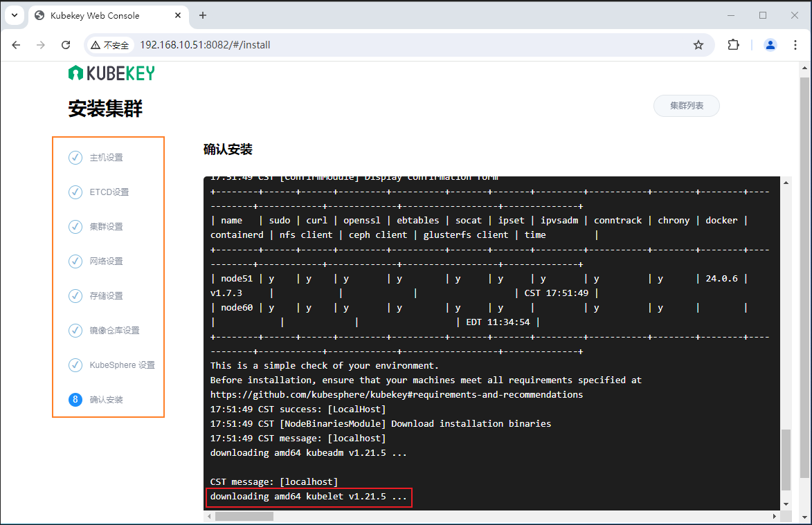Select the 主机设置 step label
This screenshot has height=525, width=812.
click(x=106, y=157)
